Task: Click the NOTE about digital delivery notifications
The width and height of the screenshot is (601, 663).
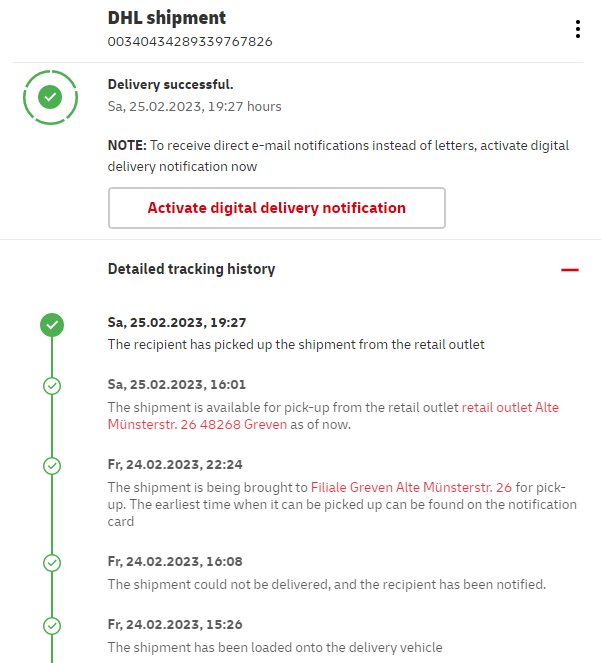Action: pyautogui.click(x=338, y=156)
